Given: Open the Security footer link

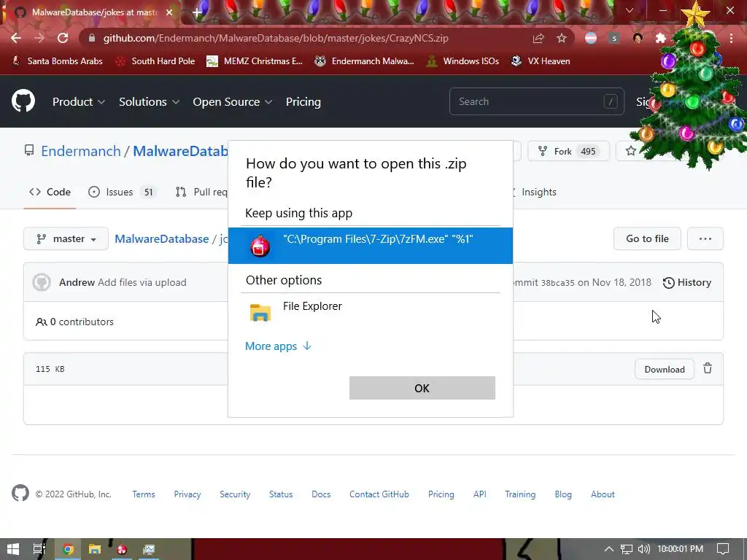Looking at the screenshot, I should pos(235,494).
